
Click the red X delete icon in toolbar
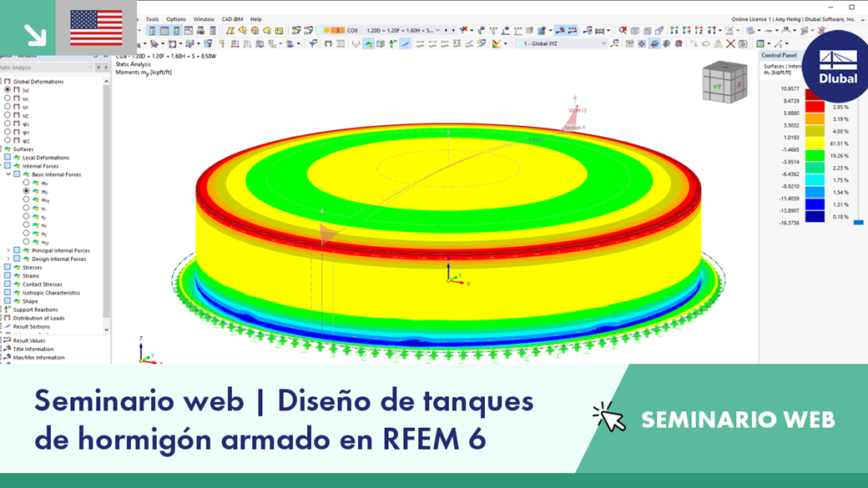731,43
